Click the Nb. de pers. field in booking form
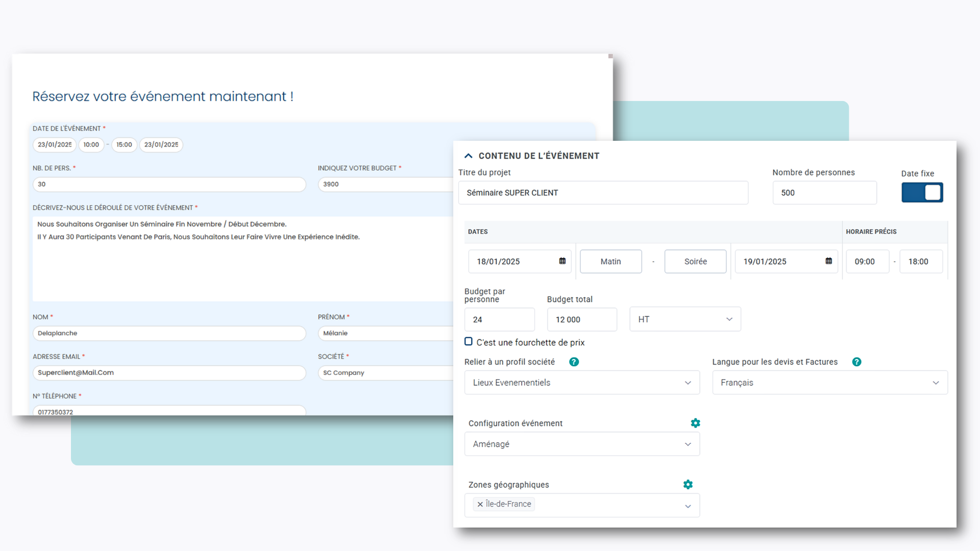 coord(169,184)
